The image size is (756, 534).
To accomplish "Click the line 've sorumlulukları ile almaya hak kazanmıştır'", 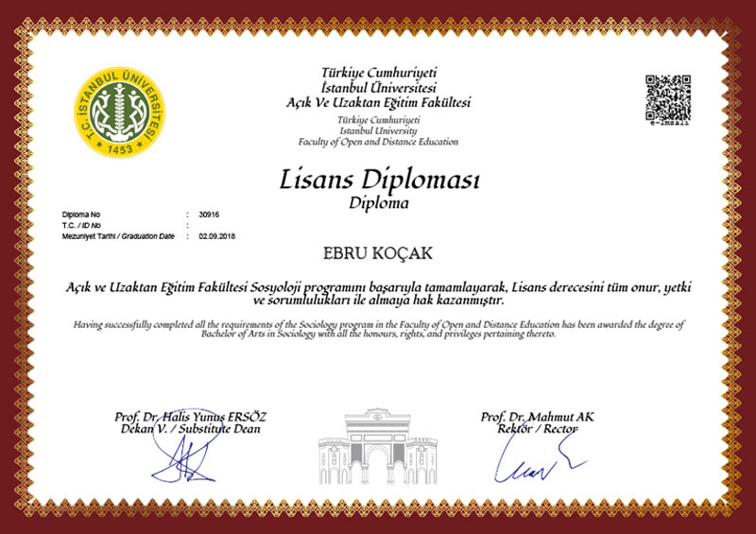I will 379,301.
